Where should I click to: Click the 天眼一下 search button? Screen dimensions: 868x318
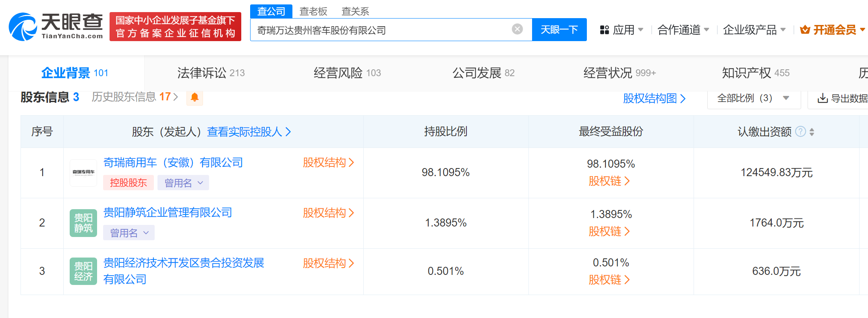(559, 29)
